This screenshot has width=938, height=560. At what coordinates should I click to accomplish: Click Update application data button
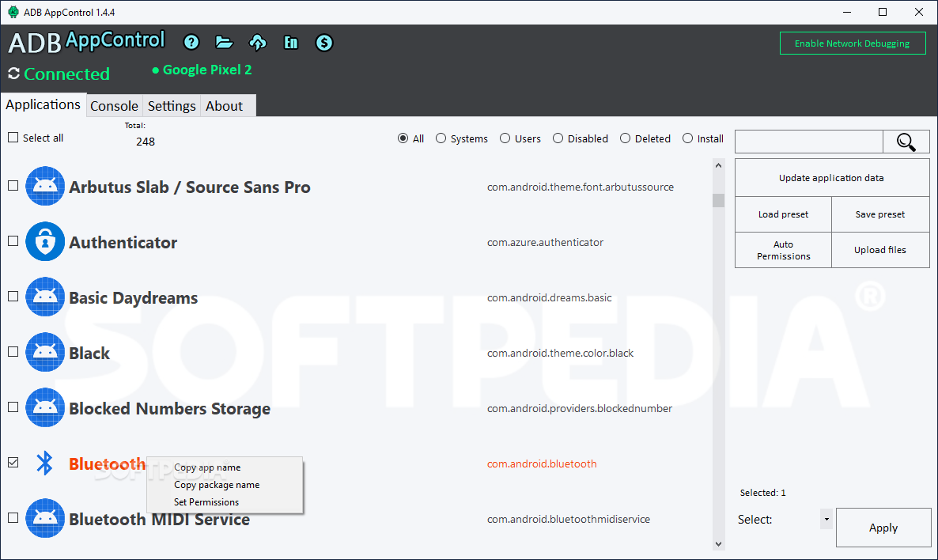(831, 178)
